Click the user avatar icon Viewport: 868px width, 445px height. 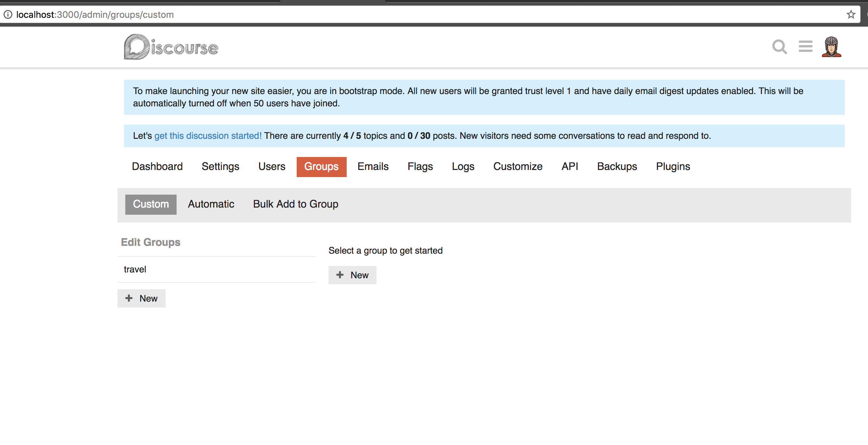click(x=831, y=46)
